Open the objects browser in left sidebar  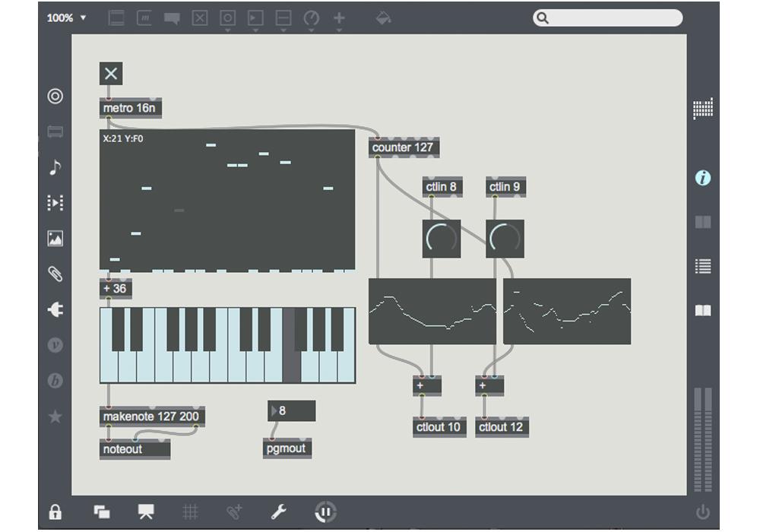pyautogui.click(x=55, y=96)
